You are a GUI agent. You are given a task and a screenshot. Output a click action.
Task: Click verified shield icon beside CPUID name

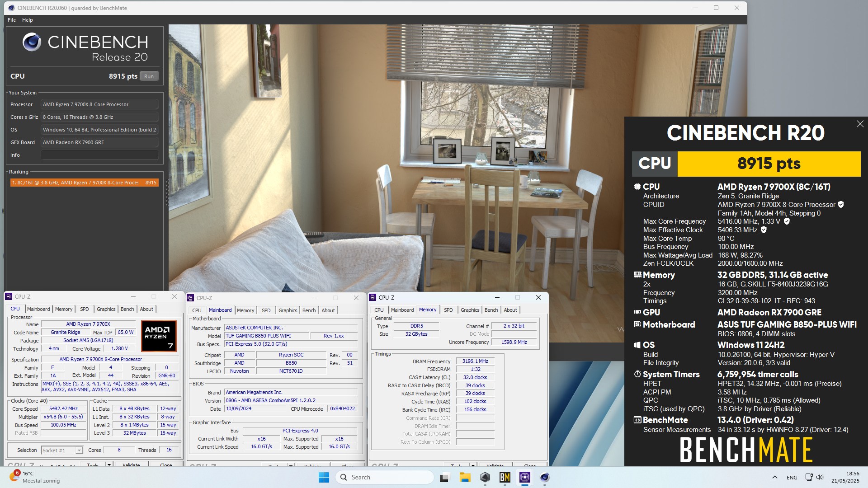tap(841, 205)
